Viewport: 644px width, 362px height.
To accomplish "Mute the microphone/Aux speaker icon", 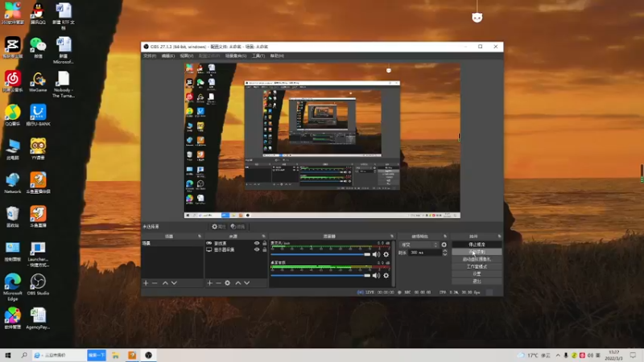I will (376, 254).
